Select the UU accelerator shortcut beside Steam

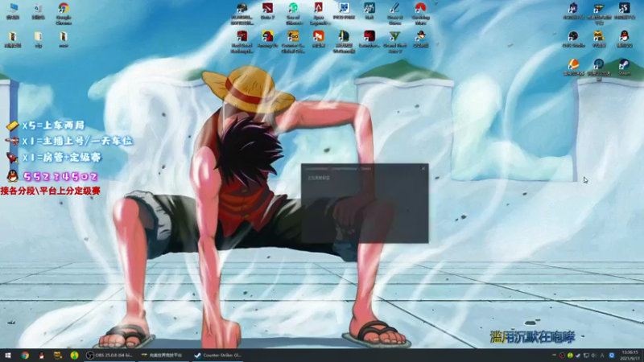click(599, 69)
